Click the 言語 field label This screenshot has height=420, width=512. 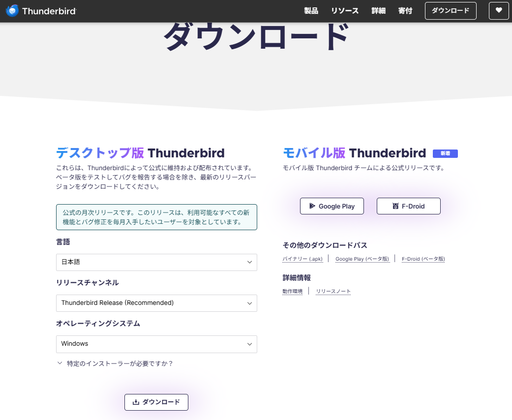coord(63,242)
